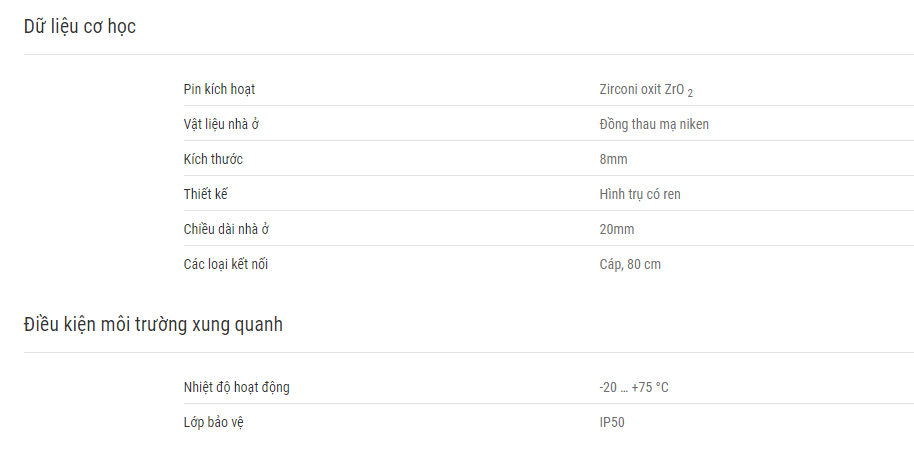Screen dimensions: 914x451
Task: Select the 'Kích thước' row label
Action: click(213, 159)
